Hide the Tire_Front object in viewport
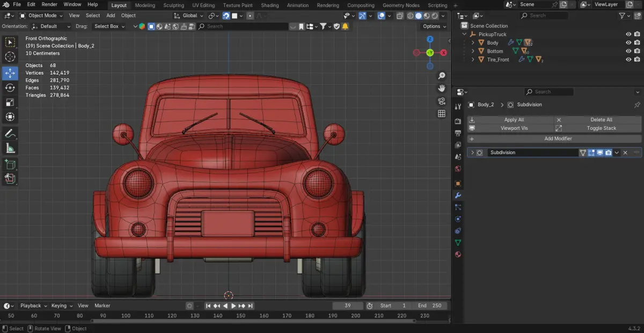644x333 pixels. coord(628,60)
